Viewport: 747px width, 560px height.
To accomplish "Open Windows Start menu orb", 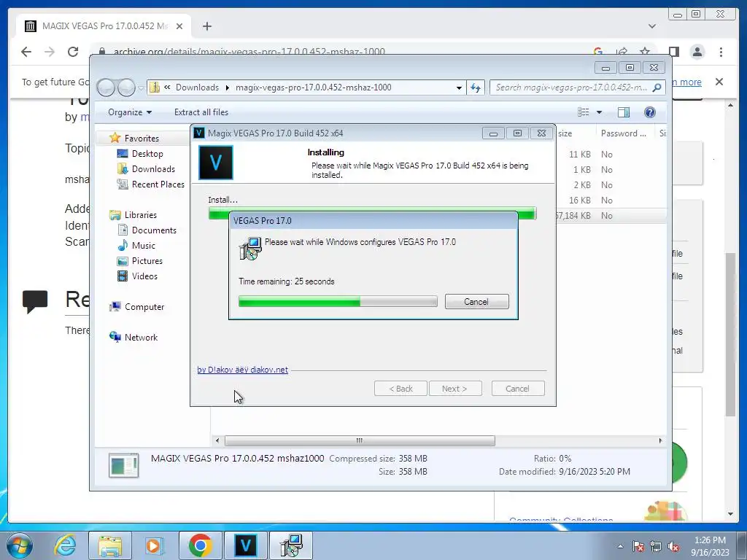I will (19, 545).
